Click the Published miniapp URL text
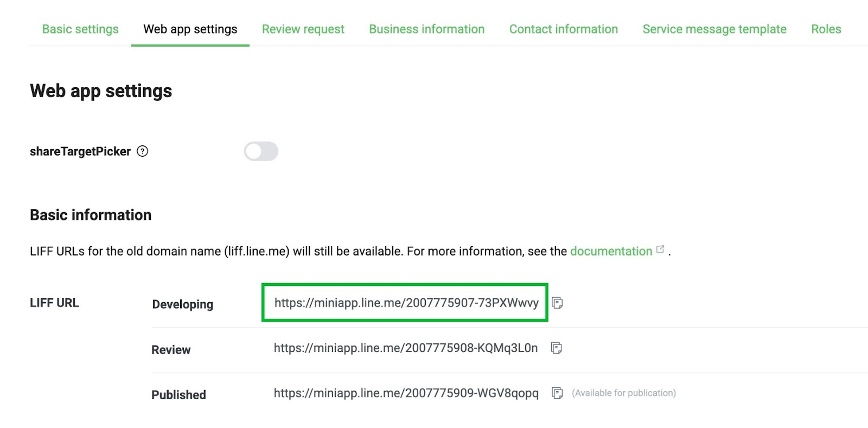Viewport: 868px width, 428px height. (406, 393)
